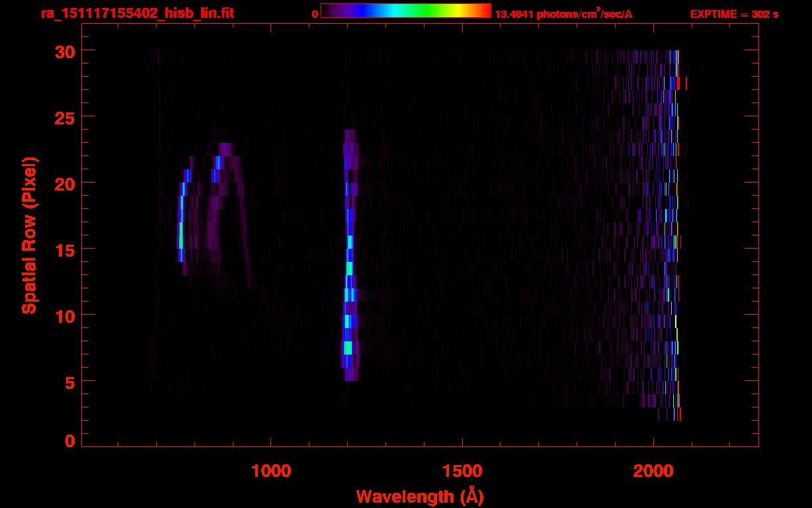The height and width of the screenshot is (508, 812).
Task: Click the y-axis tick label 0
Action: click(68, 441)
